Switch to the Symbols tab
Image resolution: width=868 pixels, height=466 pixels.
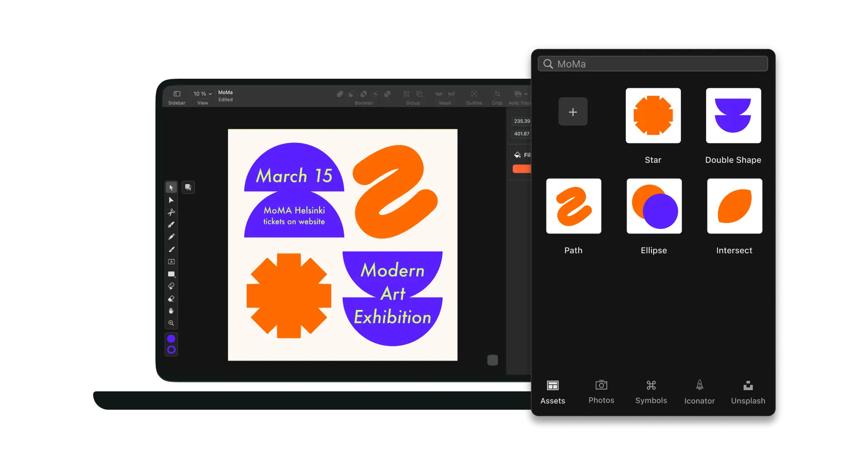651,392
